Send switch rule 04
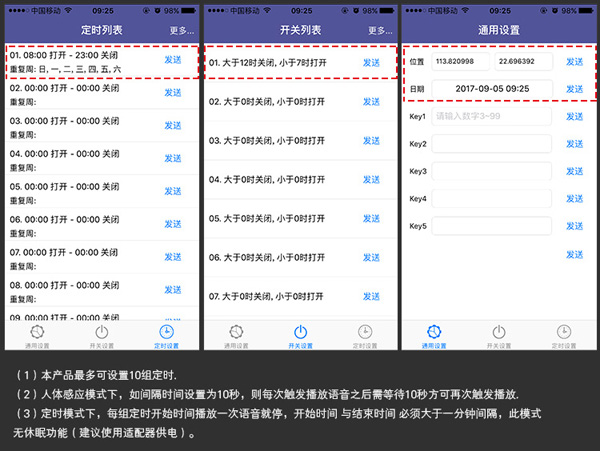Viewport: 600px width, 451px height. (371, 179)
